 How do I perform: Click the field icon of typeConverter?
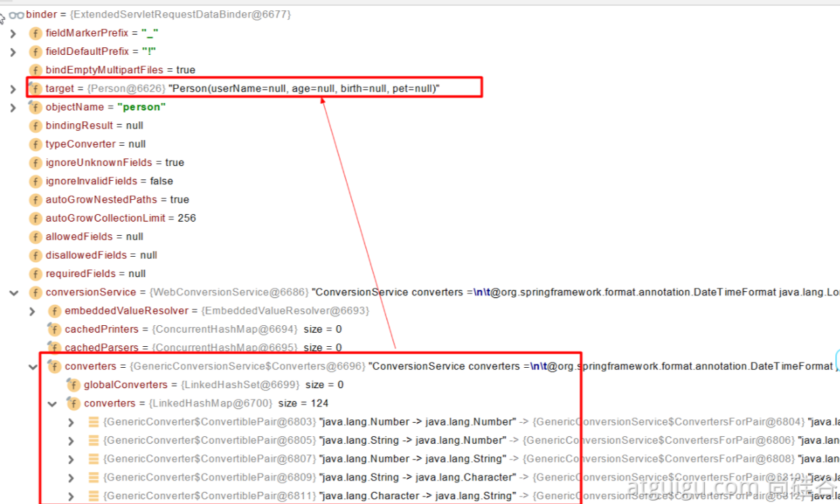(35, 144)
